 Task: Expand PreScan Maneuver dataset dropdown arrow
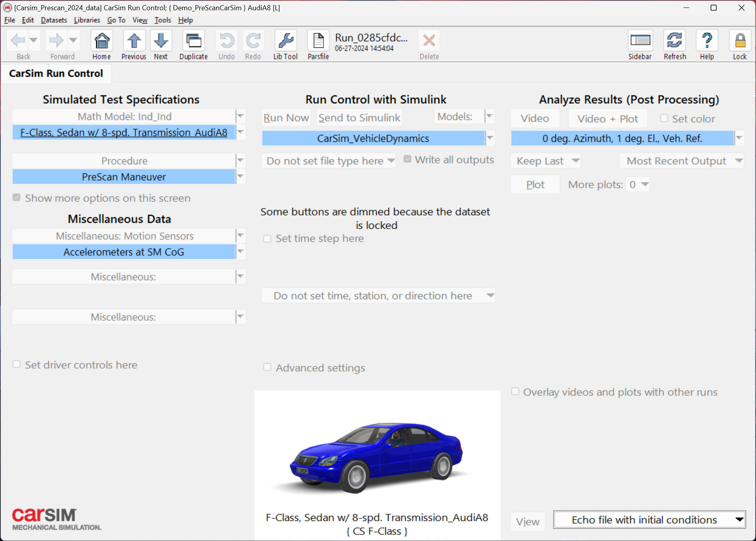(x=241, y=176)
